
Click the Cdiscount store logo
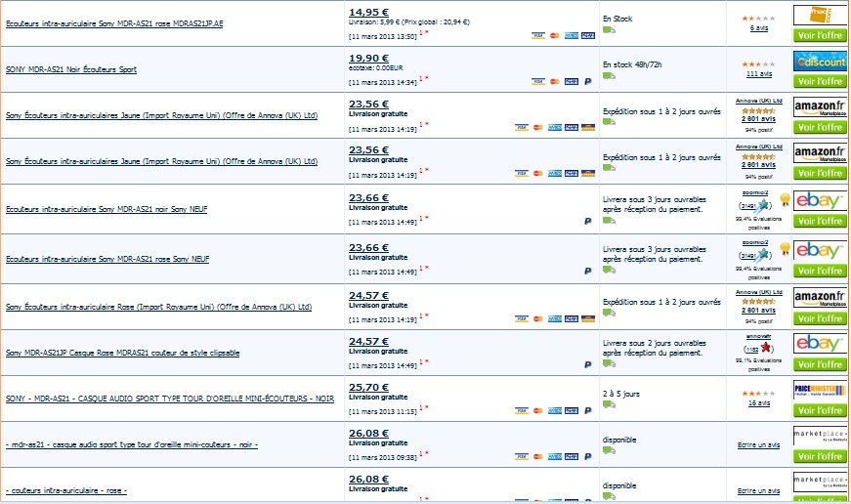click(x=820, y=62)
